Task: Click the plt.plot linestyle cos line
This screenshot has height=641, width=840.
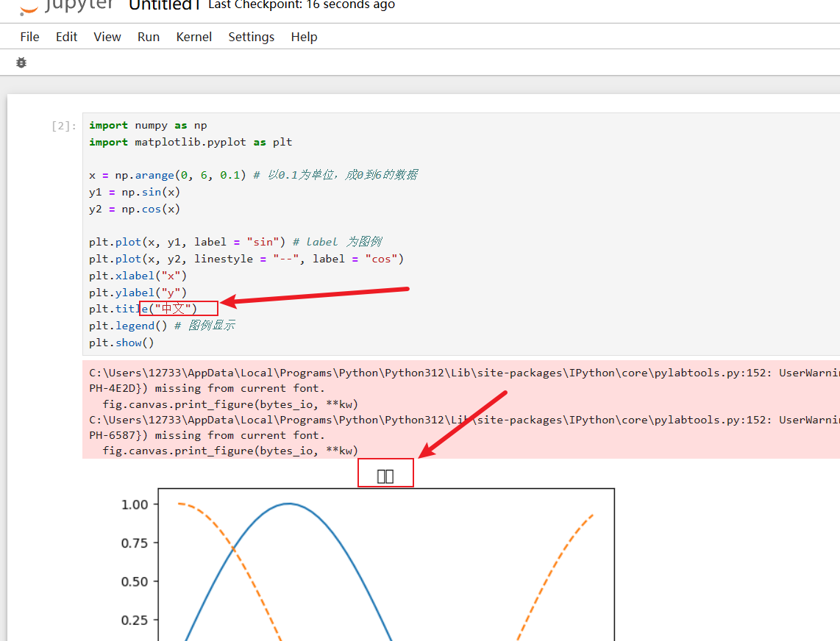Action: click(x=246, y=259)
